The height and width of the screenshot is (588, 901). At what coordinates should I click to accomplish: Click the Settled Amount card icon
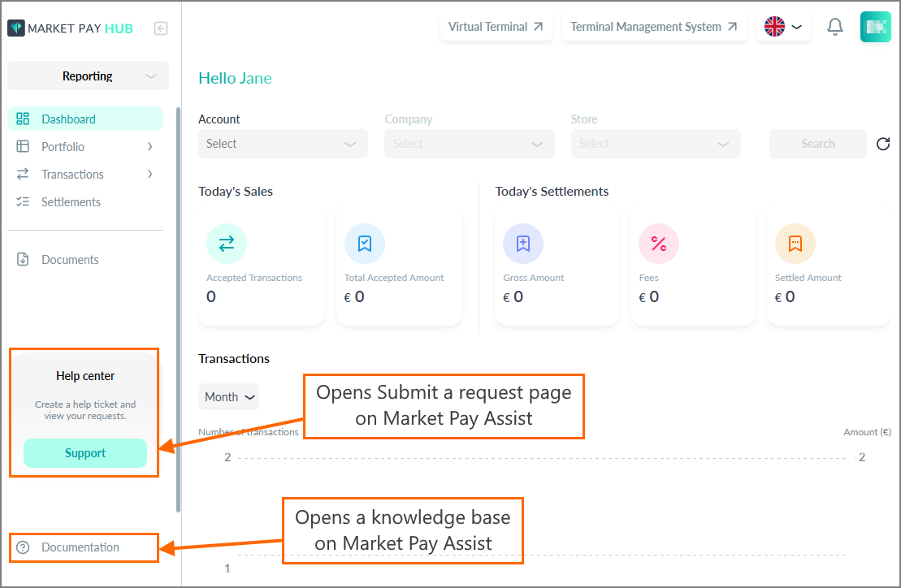(x=795, y=244)
